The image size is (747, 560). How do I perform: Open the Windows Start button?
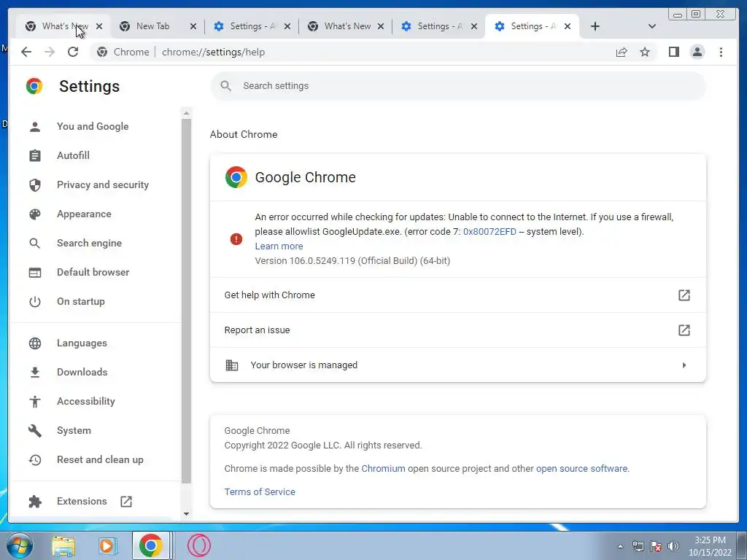coord(20,545)
